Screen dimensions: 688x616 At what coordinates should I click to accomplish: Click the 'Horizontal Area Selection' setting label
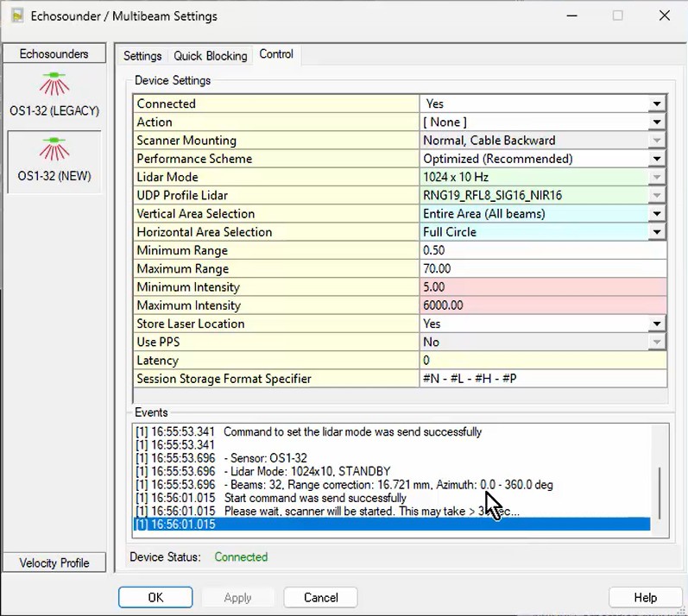coord(205,232)
